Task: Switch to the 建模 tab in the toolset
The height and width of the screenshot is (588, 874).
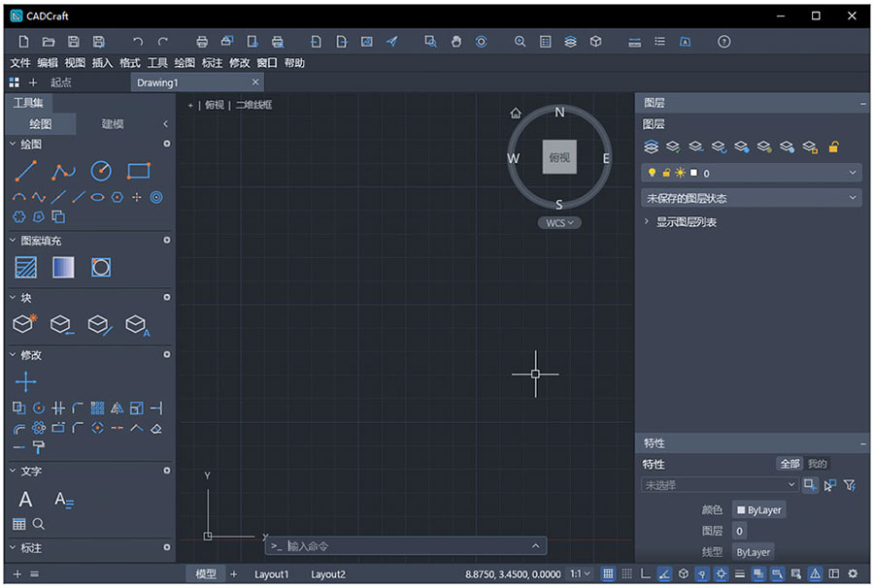Action: (x=113, y=123)
